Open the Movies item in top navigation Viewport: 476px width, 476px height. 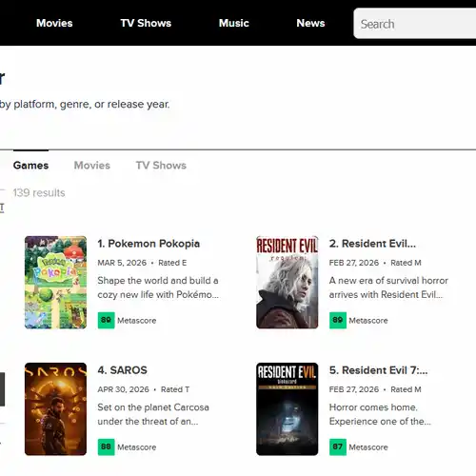(x=54, y=23)
